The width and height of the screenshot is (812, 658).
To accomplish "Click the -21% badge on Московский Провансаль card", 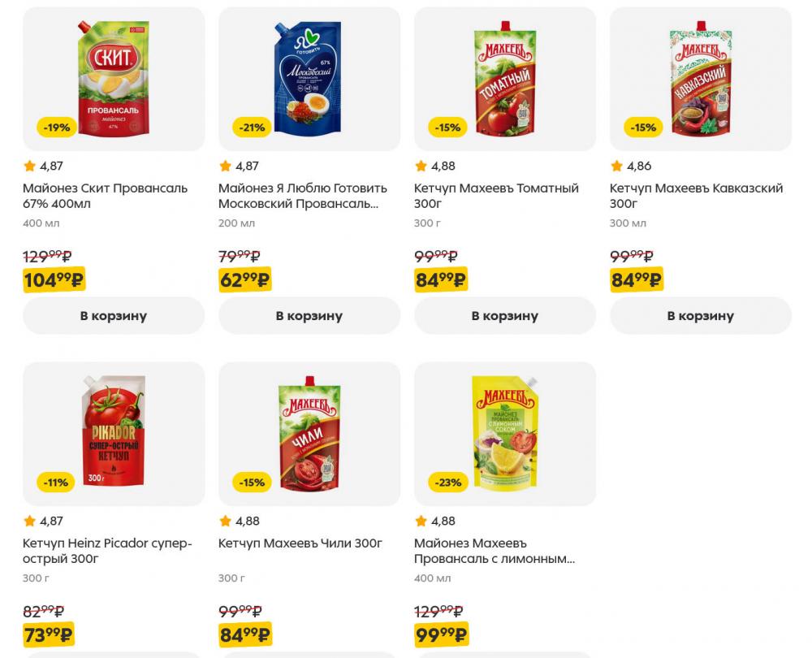I will 249,127.
